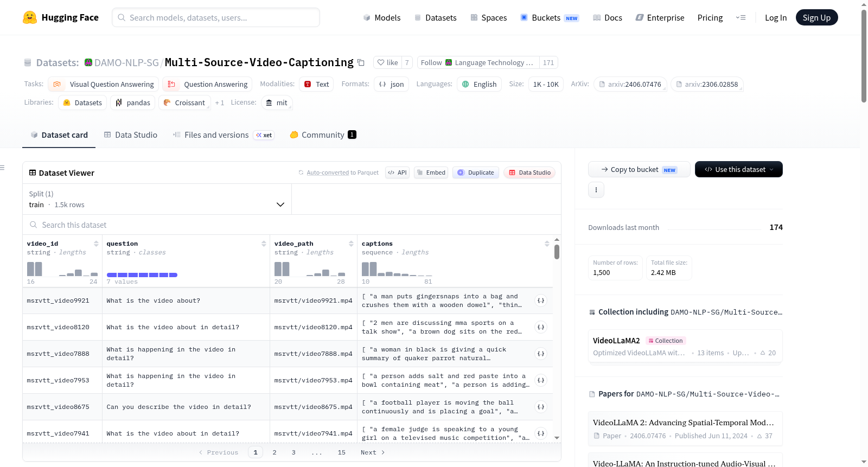Click the Sign Up button
This screenshot has width=868, height=467.
pos(816,17)
